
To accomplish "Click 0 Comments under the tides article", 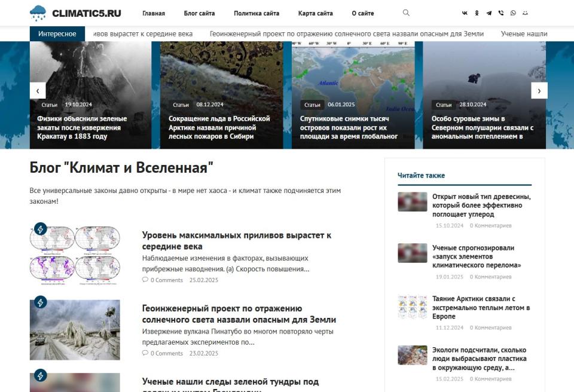I will point(167,280).
